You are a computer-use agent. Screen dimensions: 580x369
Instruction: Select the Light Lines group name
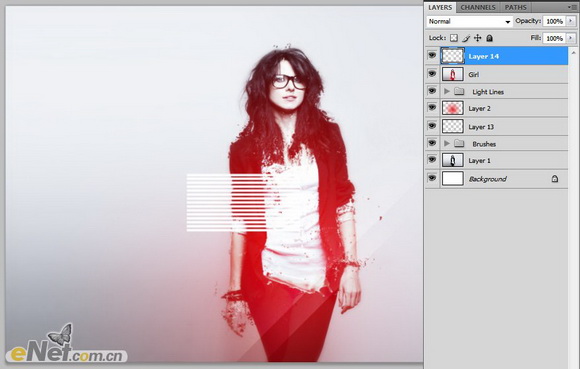(488, 92)
